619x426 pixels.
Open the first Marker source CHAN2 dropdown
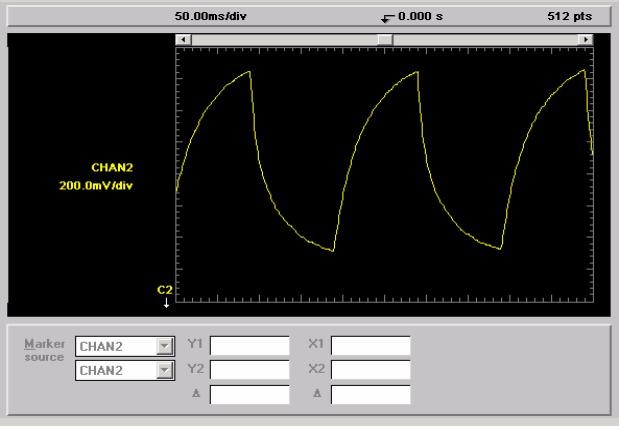pyautogui.click(x=163, y=346)
